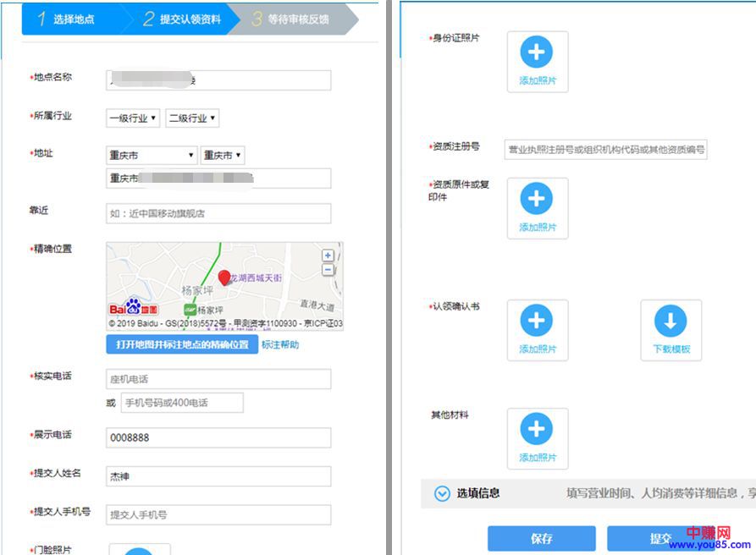Expand the 选填信息 section
Screen dimensions: 756x555
pyautogui.click(x=442, y=493)
